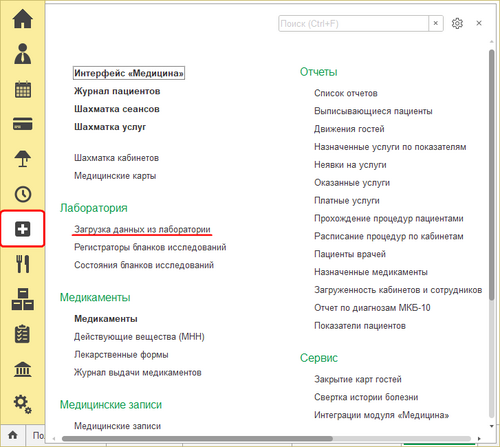Open Назначенные медикаменты report

click(x=371, y=272)
